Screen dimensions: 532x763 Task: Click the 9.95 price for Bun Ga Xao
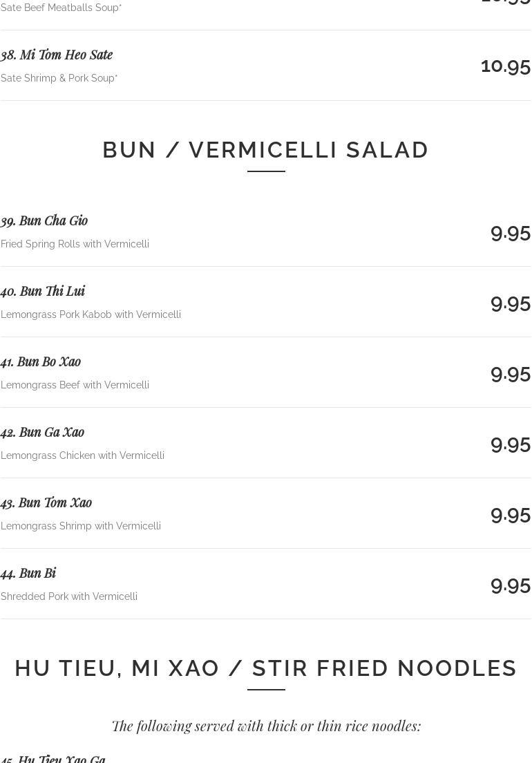click(x=510, y=444)
